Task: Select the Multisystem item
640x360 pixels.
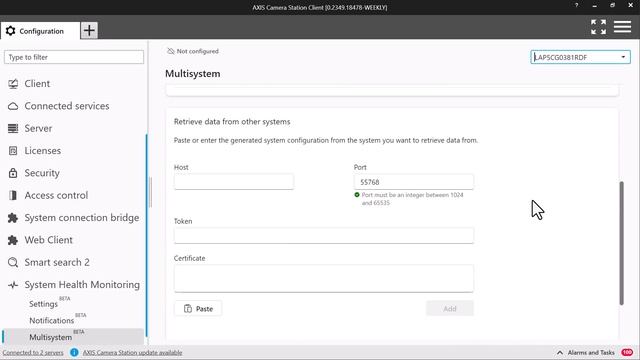Action: [x=73, y=337]
